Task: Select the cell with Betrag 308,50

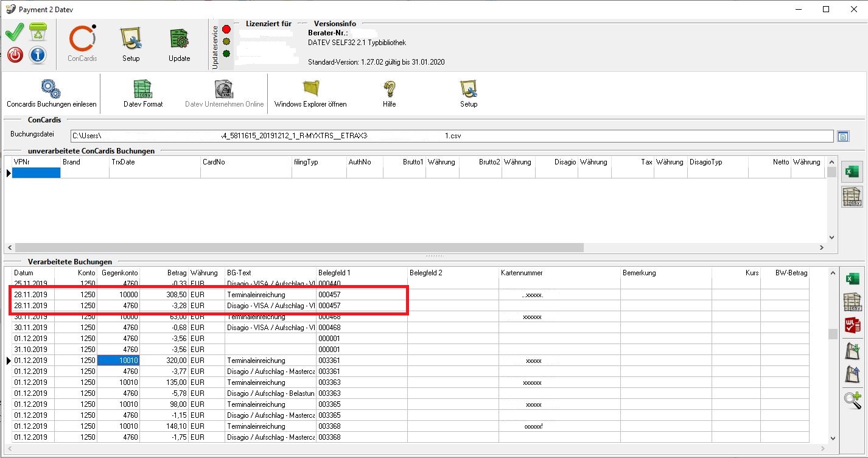Action: pyautogui.click(x=164, y=295)
